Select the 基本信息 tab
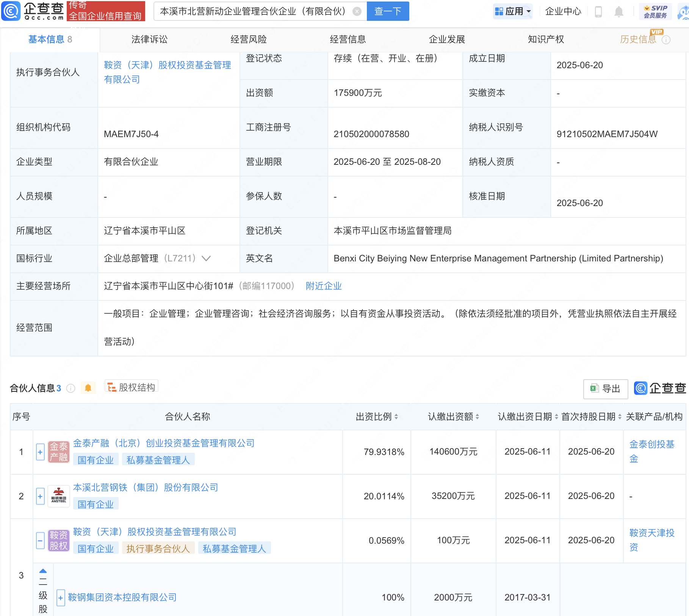 click(50, 39)
